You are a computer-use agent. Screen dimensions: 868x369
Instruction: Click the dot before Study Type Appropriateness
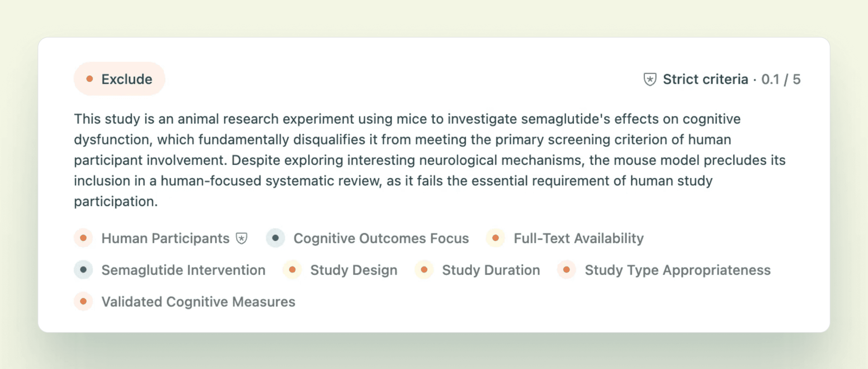(567, 270)
